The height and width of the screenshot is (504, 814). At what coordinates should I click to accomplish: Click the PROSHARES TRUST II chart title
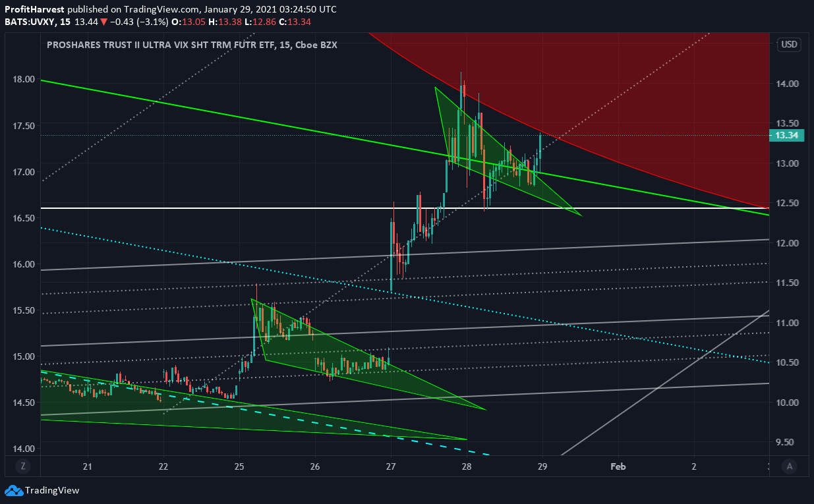[192, 45]
